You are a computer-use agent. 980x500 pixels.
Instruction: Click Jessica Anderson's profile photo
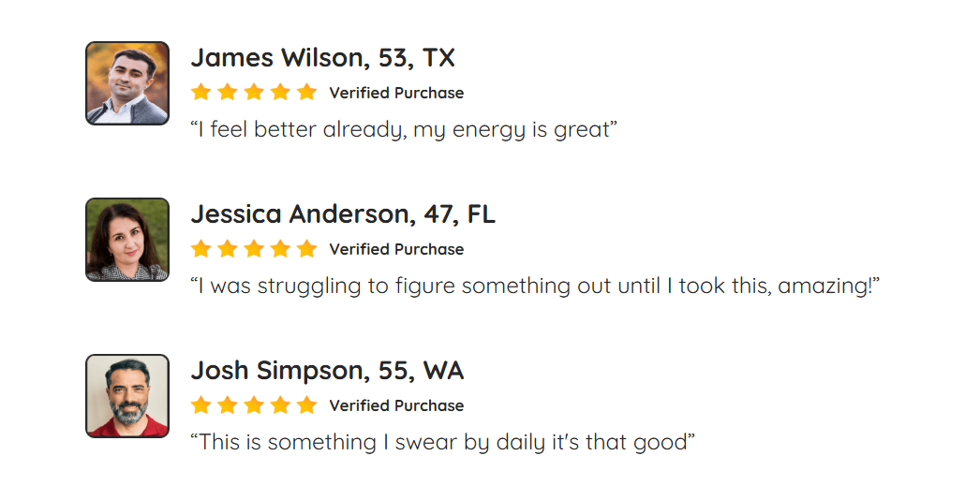pos(127,240)
